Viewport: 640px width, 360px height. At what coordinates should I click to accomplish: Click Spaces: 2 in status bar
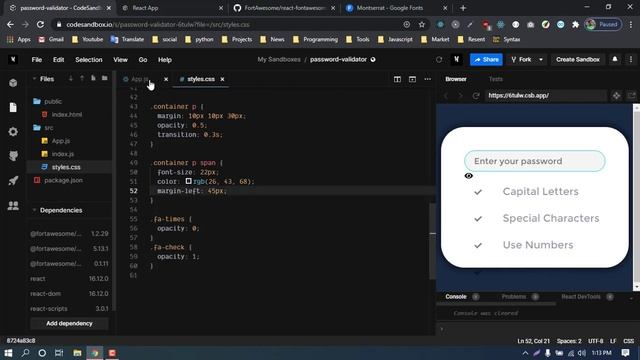pyautogui.click(x=569, y=341)
